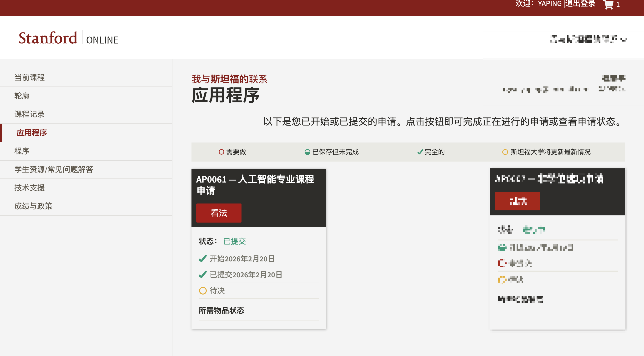
Task: Click the 退出登录 link
Action: click(x=580, y=4)
